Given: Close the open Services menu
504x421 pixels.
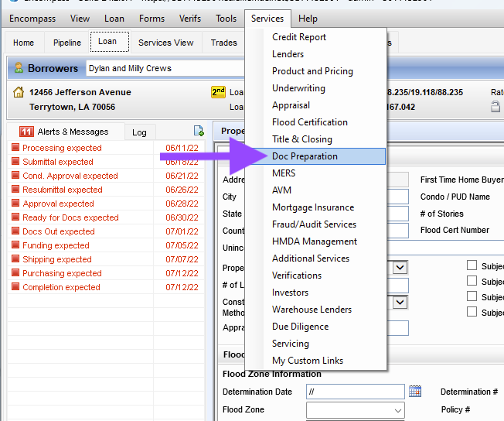Looking at the screenshot, I should click(267, 19).
